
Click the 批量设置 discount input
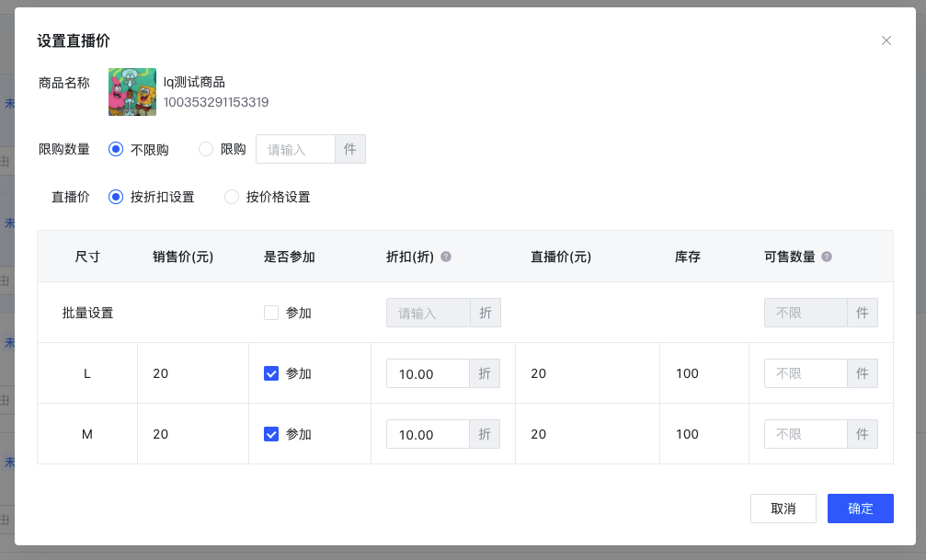(429, 313)
